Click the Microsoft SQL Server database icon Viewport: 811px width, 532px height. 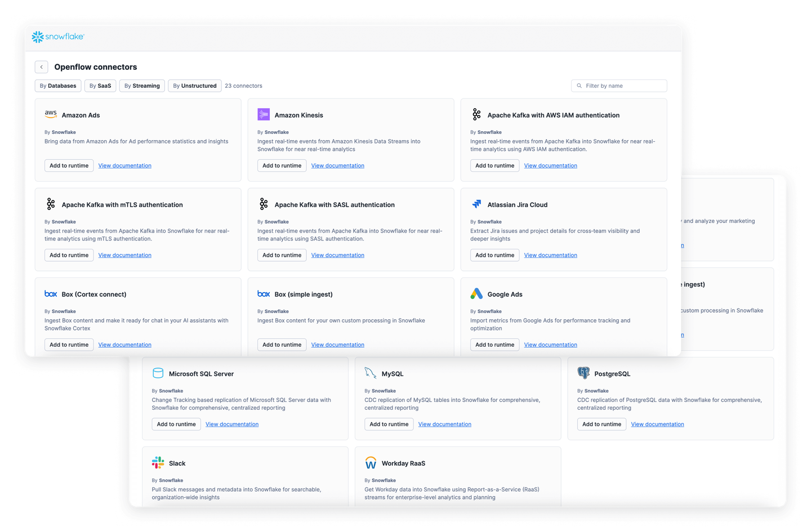158,373
